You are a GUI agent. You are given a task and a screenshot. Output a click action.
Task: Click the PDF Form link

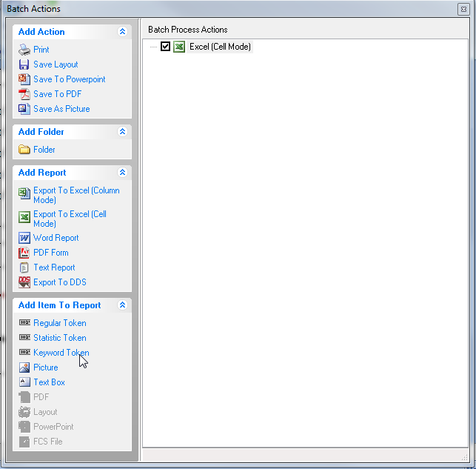click(50, 253)
